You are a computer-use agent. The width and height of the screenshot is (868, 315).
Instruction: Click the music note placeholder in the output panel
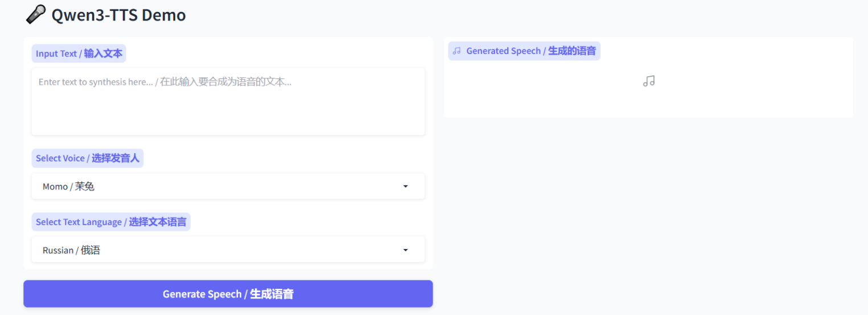pos(648,81)
